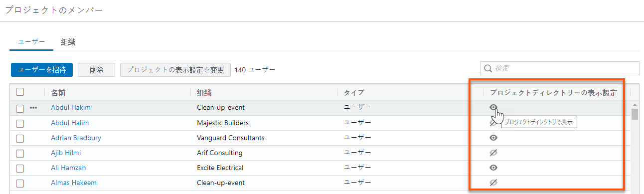
Task: Check the box for Abdul Halim
Action: (20, 123)
